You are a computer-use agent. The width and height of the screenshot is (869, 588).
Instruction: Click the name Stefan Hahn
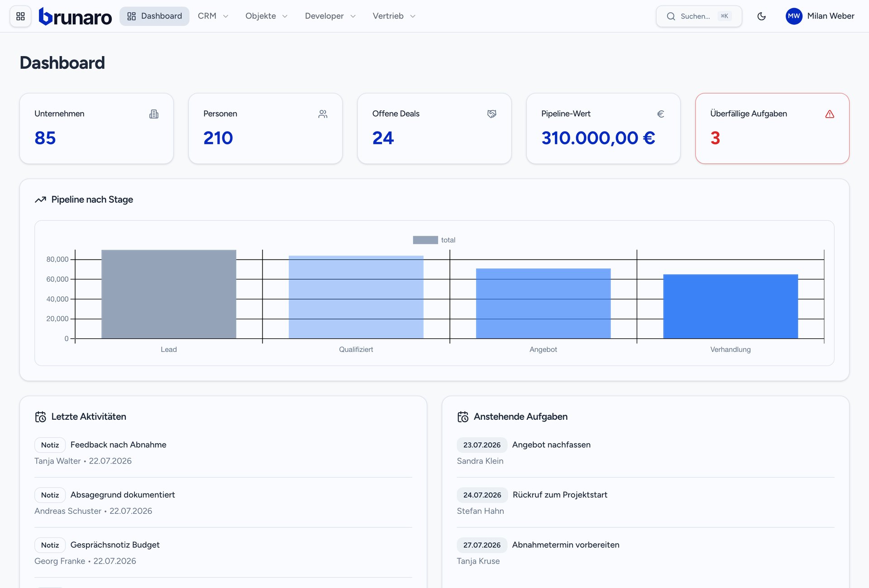tap(480, 511)
